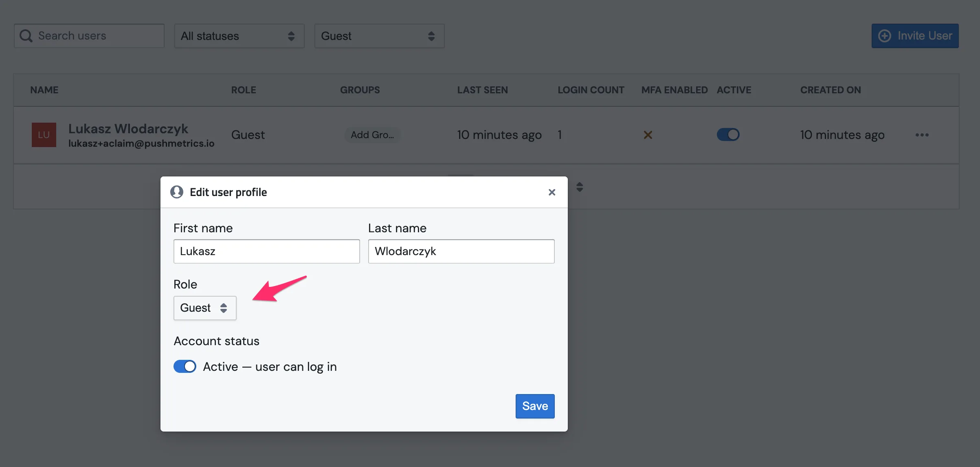Click the login count value 1
The width and height of the screenshot is (980, 467).
(x=560, y=135)
